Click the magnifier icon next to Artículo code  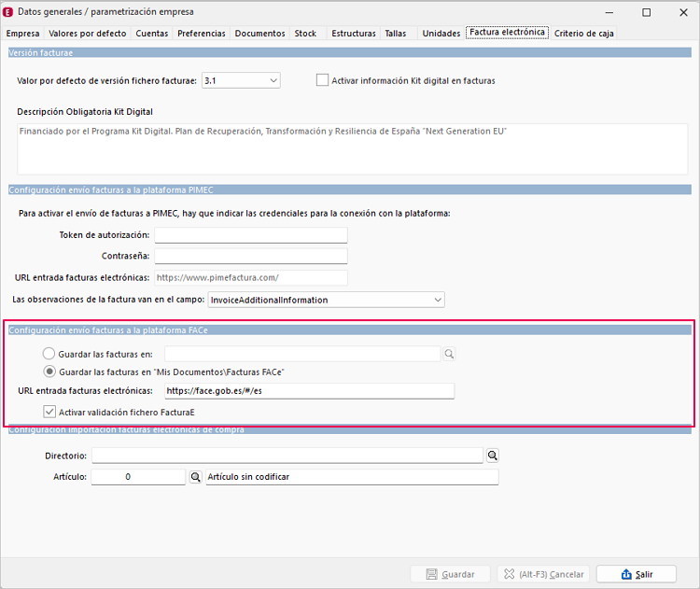(195, 476)
